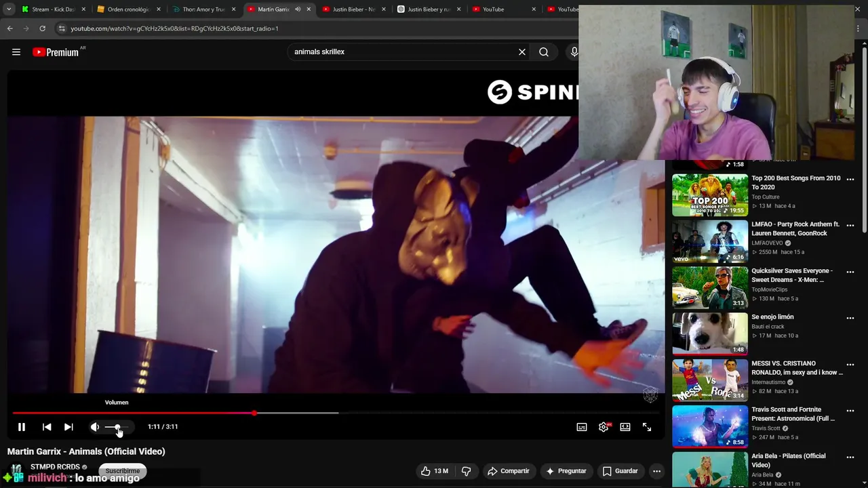This screenshot has height=488, width=868.
Task: Click the Preguntar button
Action: click(x=566, y=471)
